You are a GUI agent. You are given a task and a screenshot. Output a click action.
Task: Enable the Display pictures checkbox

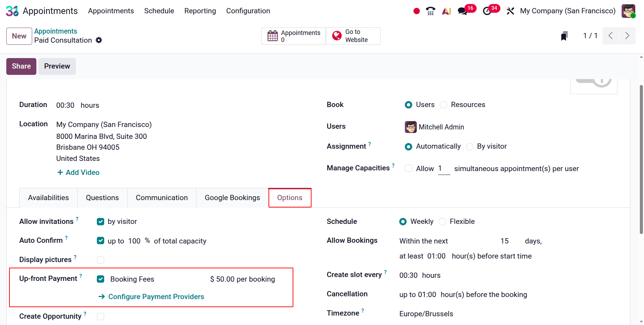click(x=100, y=260)
